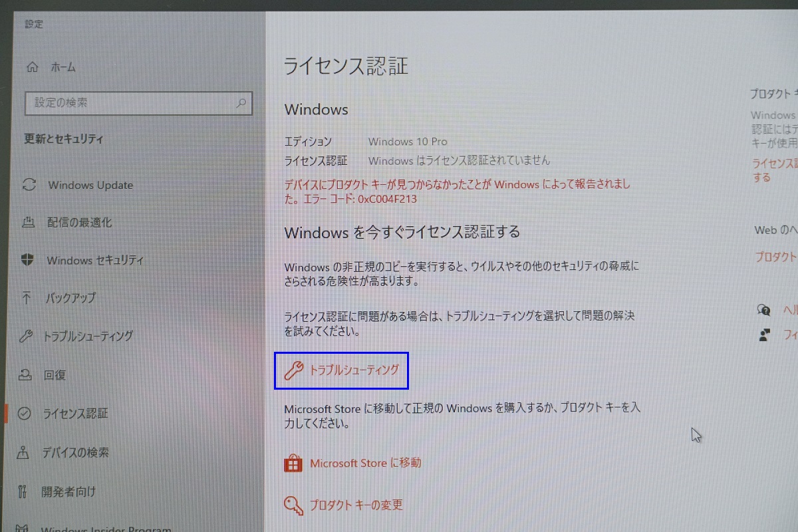798x532 pixels.
Task: Click the sidebar トラブルシューティング wrench icon
Action: [x=27, y=336]
